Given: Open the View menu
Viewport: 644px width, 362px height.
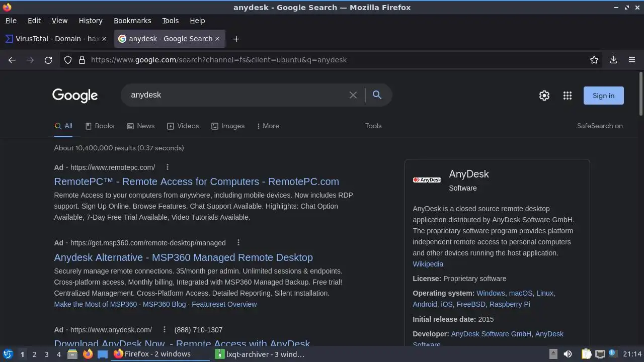Looking at the screenshot, I should (x=59, y=21).
